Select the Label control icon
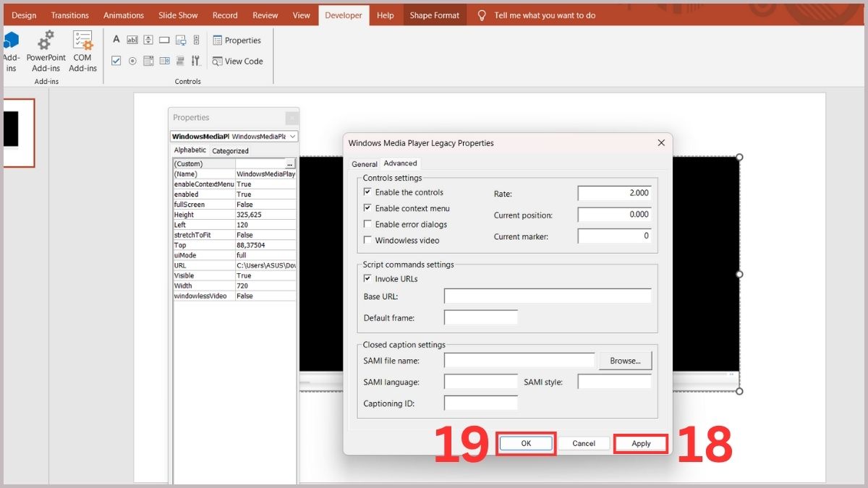868x488 pixels. pyautogui.click(x=116, y=39)
